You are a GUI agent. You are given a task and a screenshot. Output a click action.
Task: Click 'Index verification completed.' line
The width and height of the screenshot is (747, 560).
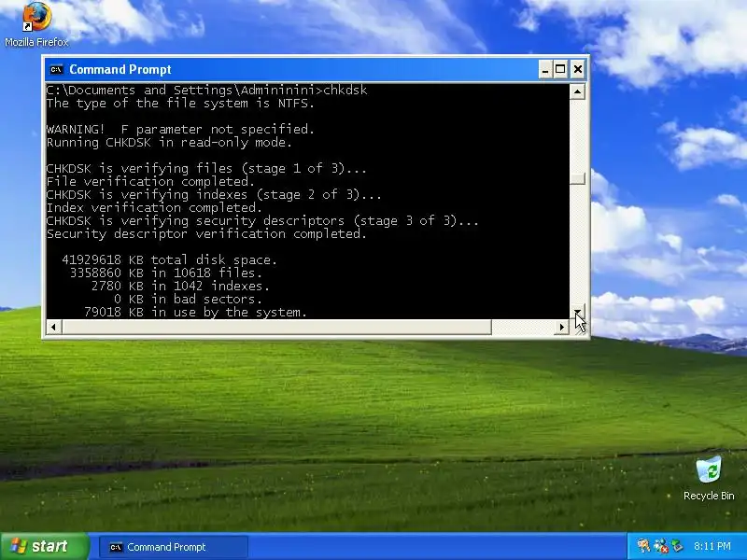154,207
